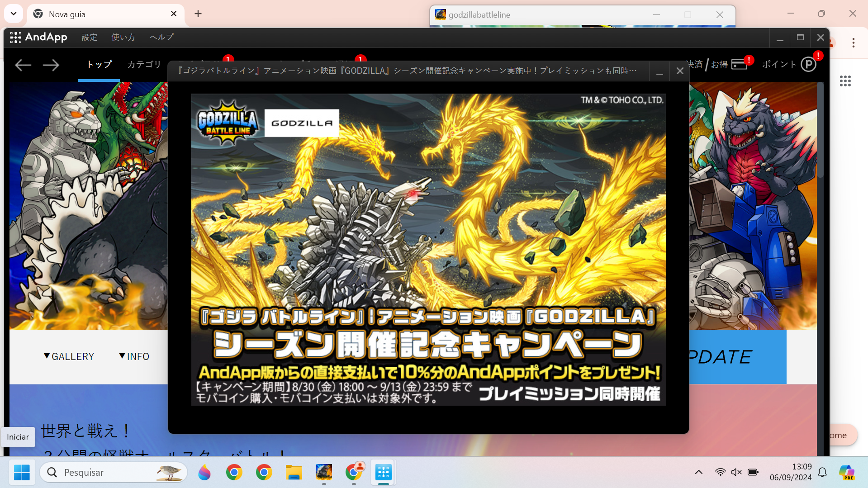Viewport: 868px width, 488px height.
Task: Open the first Chrome taskbar icon
Action: pyautogui.click(x=234, y=473)
